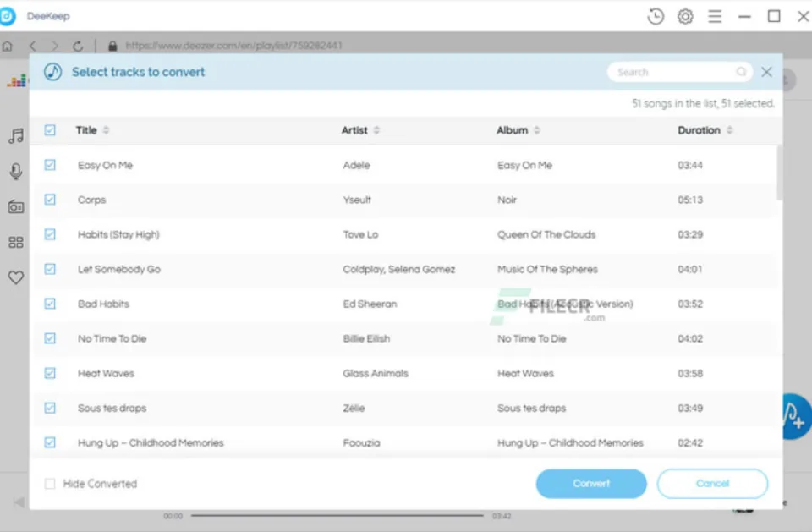Screen dimensions: 812x532
Task: Click the DeeKeep app logo
Action: tap(8, 17)
